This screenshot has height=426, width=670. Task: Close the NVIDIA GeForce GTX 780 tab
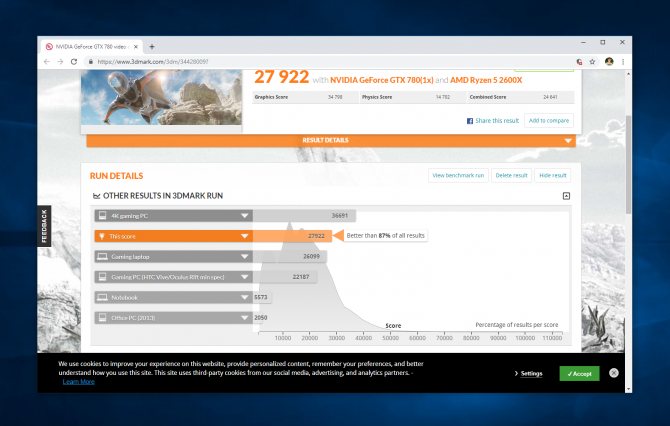click(136, 47)
